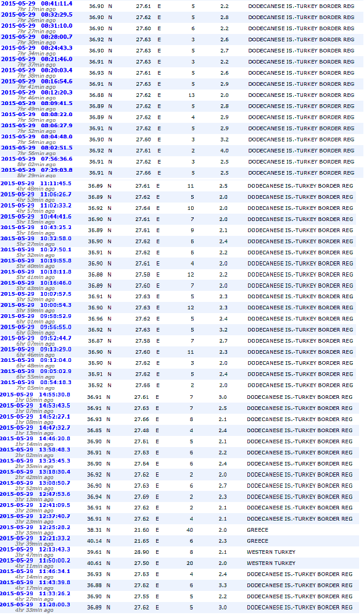The width and height of the screenshot is (364, 615).
Task: Follow the 08:54:18.3 event timestamp link
Action: coord(36,382)
